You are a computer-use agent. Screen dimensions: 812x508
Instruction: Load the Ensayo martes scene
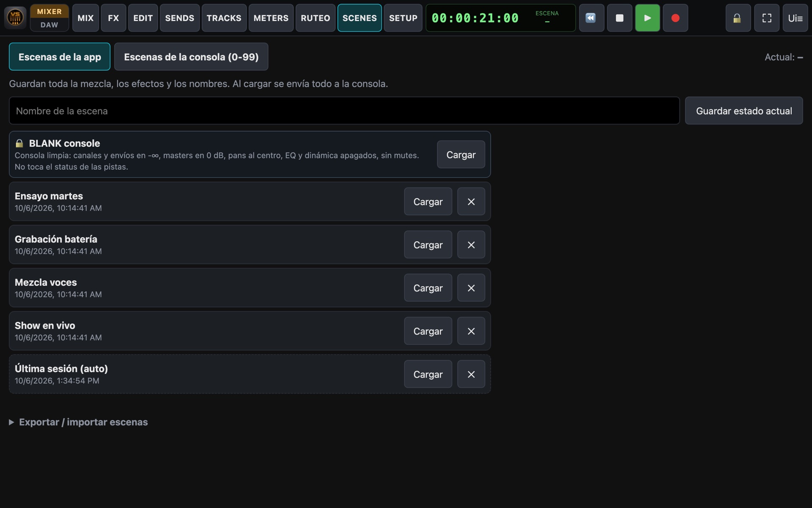pos(428,202)
